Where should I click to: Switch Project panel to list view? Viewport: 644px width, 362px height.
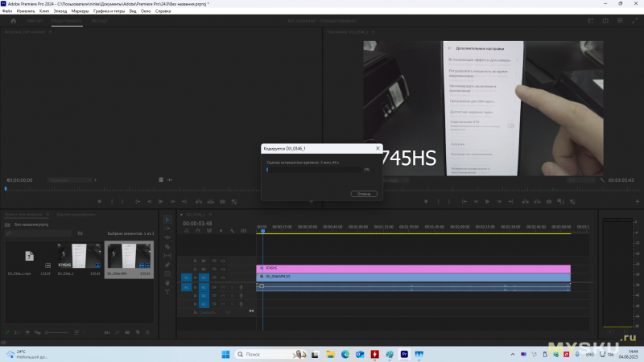point(17,332)
